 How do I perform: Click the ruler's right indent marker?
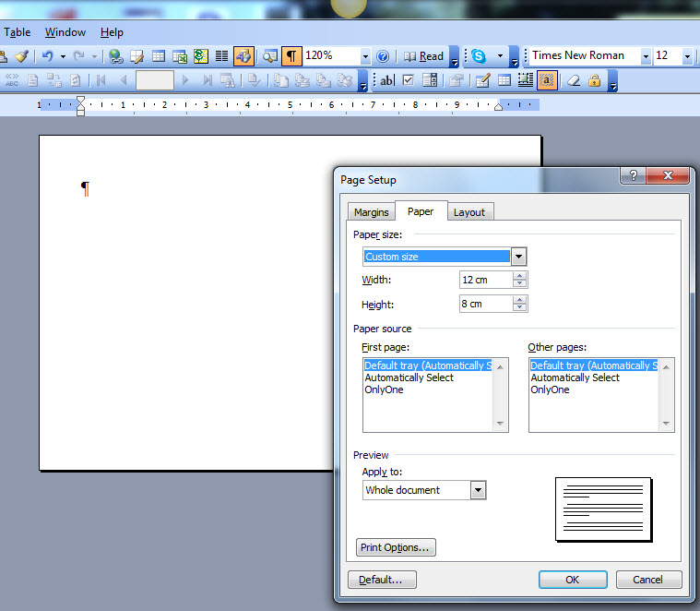[499, 106]
